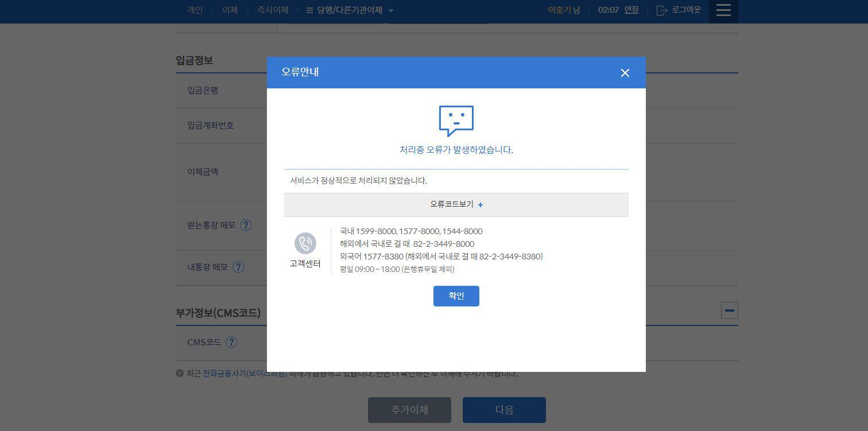
Task: Click the 추가이체 button
Action: (409, 410)
